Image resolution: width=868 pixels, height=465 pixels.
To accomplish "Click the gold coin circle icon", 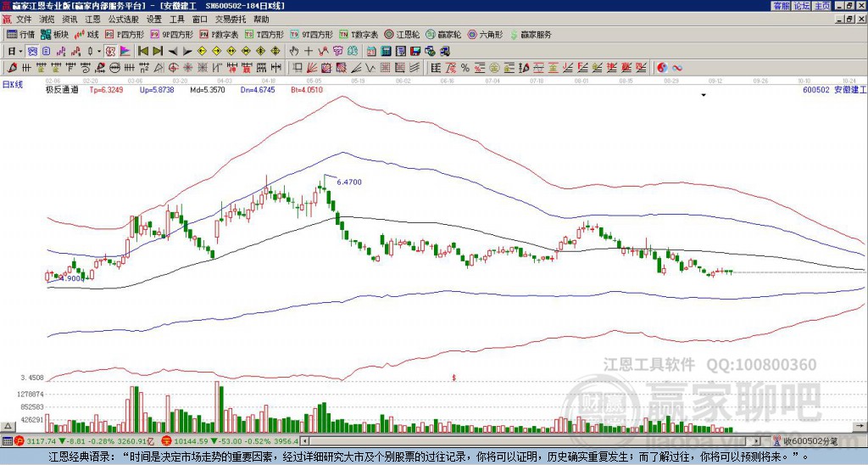I will pyautogui.click(x=494, y=68).
